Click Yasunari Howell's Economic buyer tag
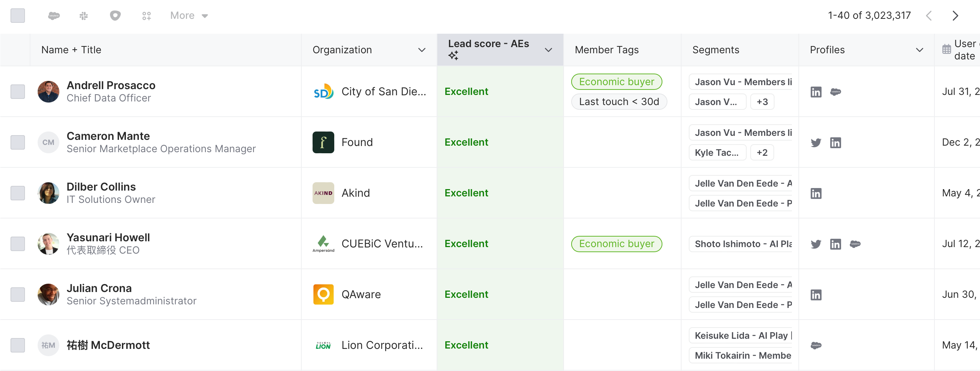The width and height of the screenshot is (980, 371). [x=616, y=244]
